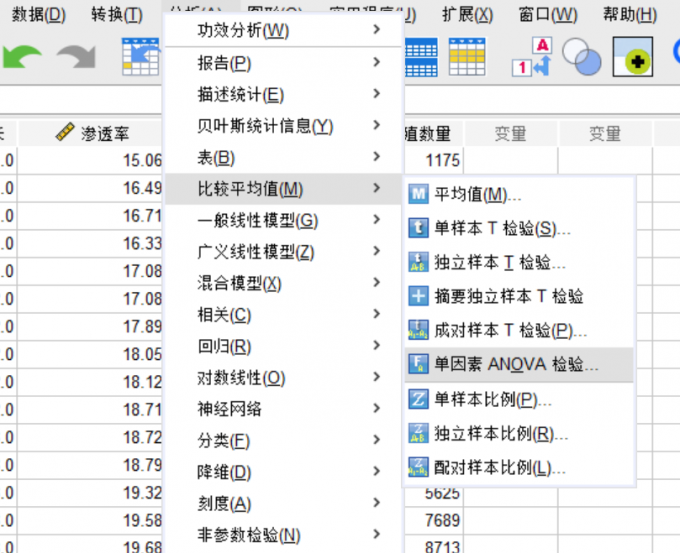This screenshot has width=680, height=553.
Task: Click the t icon beside 单样本 T 检验
Action: click(418, 228)
